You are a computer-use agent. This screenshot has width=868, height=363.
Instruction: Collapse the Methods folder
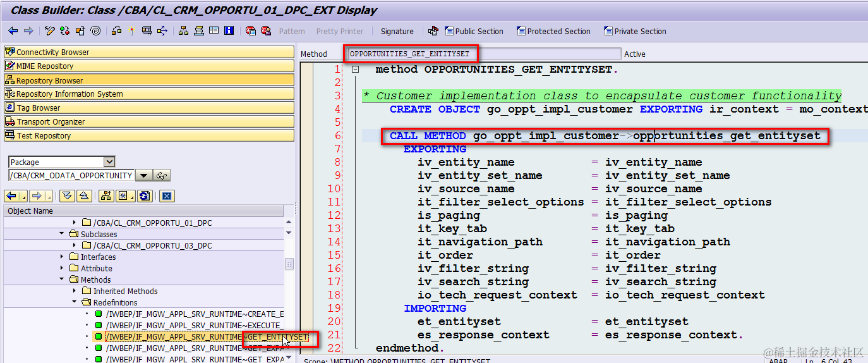pyautogui.click(x=62, y=280)
